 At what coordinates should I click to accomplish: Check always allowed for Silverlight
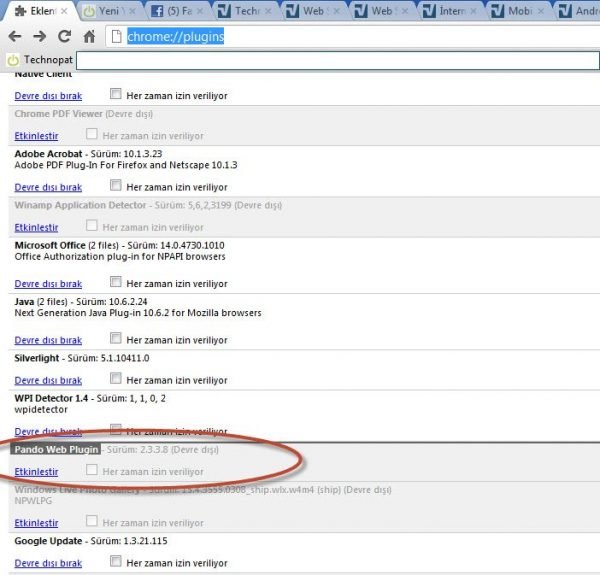pyautogui.click(x=116, y=378)
